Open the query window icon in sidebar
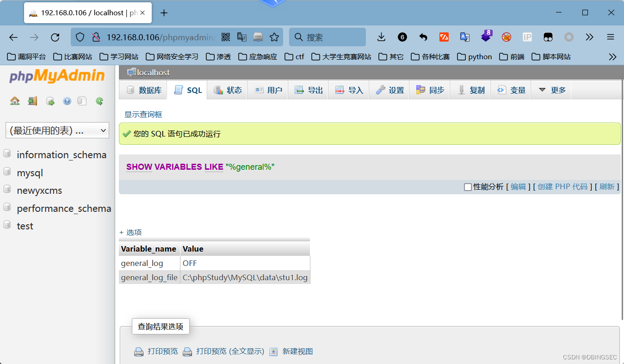This screenshot has height=364, width=624. point(50,101)
